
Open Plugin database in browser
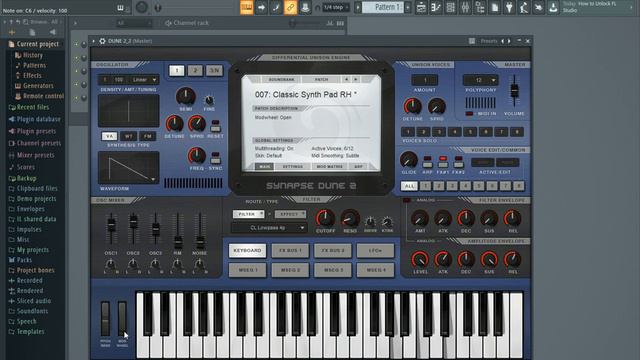(x=35, y=119)
